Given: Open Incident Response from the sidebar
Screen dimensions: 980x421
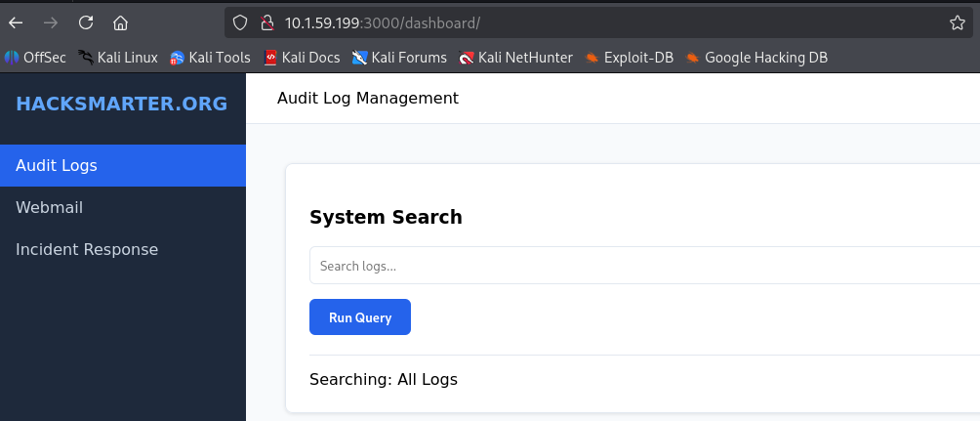Looking at the screenshot, I should click(x=123, y=249).
